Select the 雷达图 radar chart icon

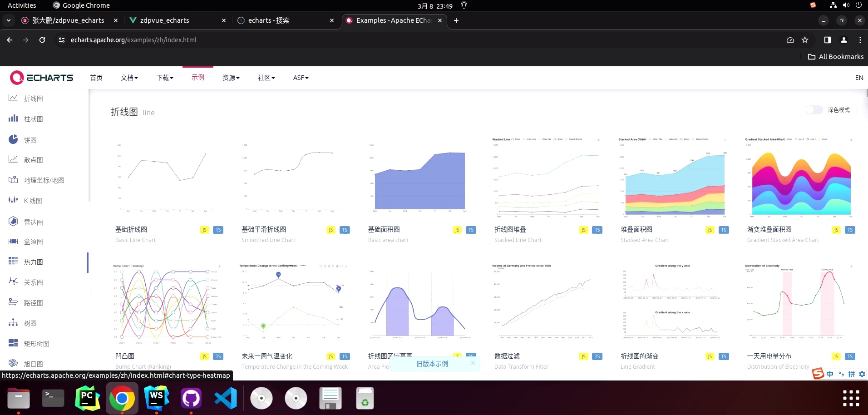point(14,222)
